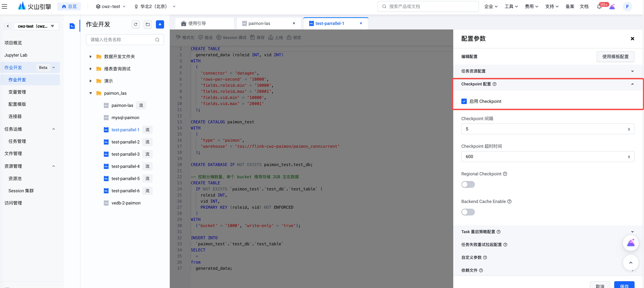The height and width of the screenshot is (288, 644).
Task: Click the Volcano Engine logo
Action: 34,6
